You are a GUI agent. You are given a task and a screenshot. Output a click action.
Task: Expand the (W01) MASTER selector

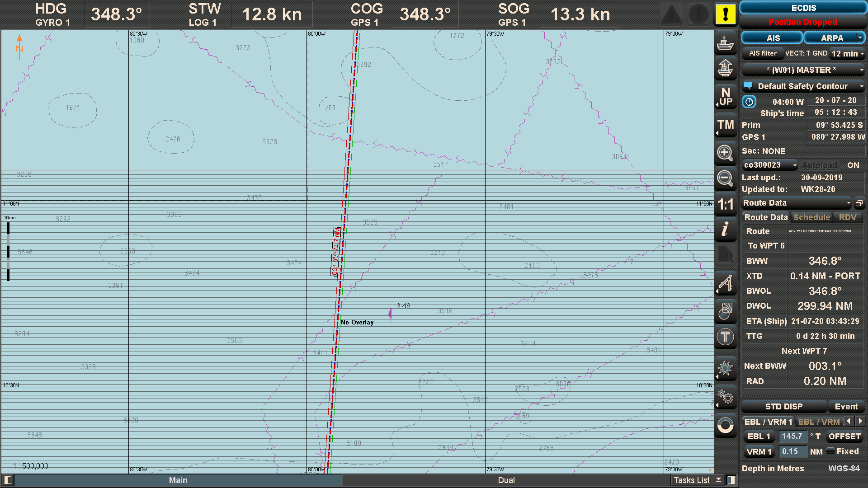(803, 70)
